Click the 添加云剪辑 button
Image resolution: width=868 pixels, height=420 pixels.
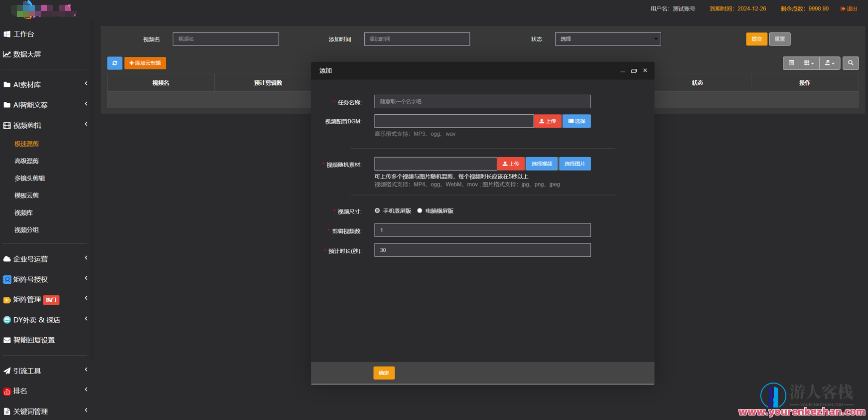(145, 63)
